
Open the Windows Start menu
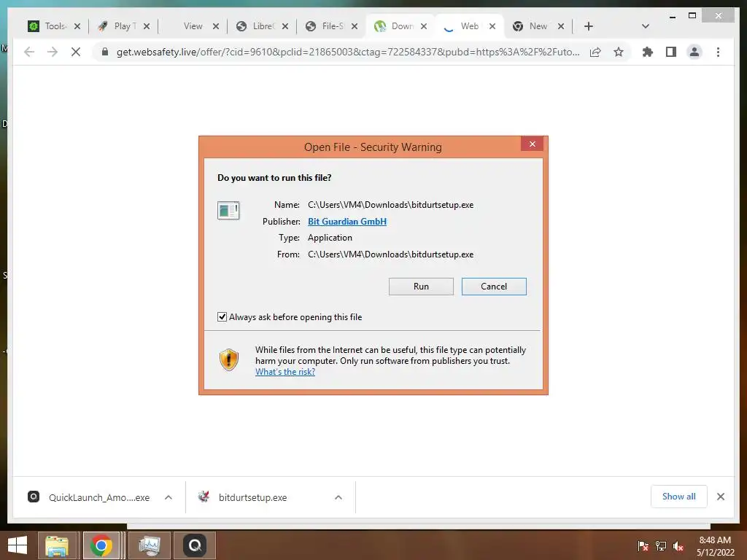click(18, 545)
